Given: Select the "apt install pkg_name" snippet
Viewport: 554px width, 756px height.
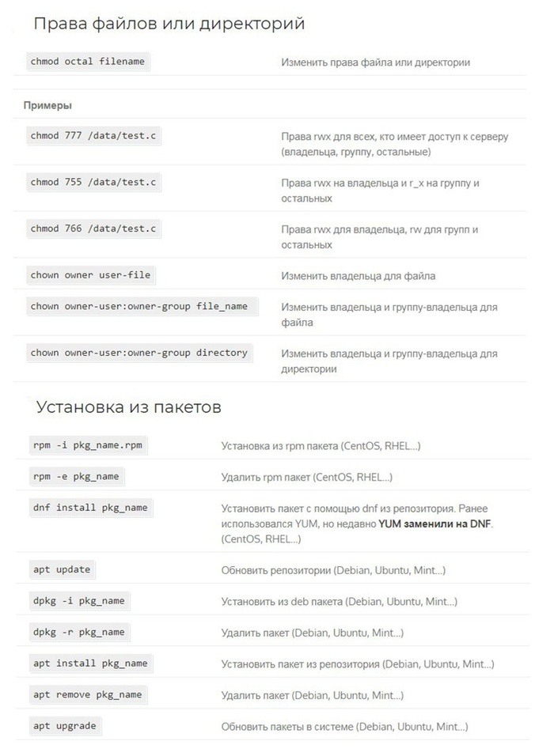Looking at the screenshot, I should (90, 663).
